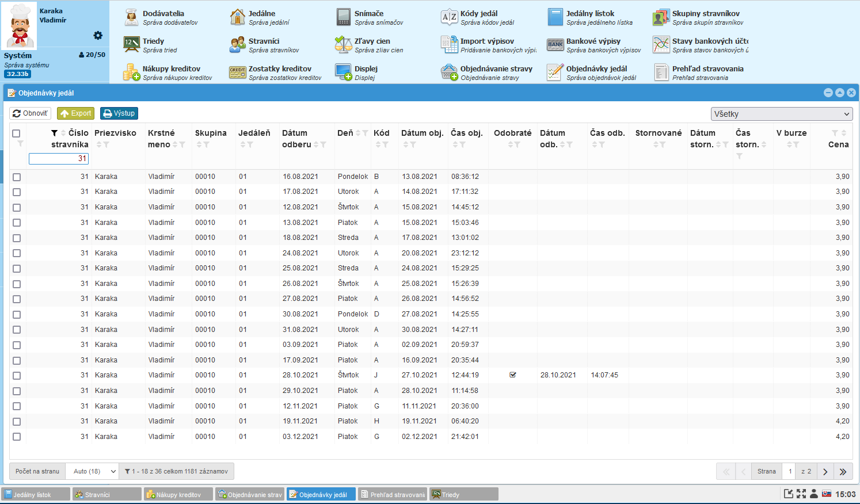Check row with pickup date 28.10.2021 Štvrtok
860x504 pixels.
(17, 376)
